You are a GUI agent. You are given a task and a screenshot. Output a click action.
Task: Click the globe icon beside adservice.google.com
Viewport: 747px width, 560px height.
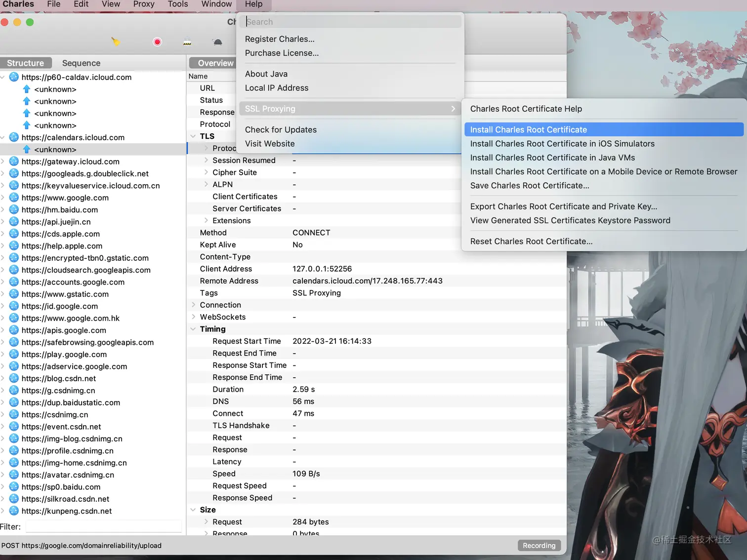point(14,366)
